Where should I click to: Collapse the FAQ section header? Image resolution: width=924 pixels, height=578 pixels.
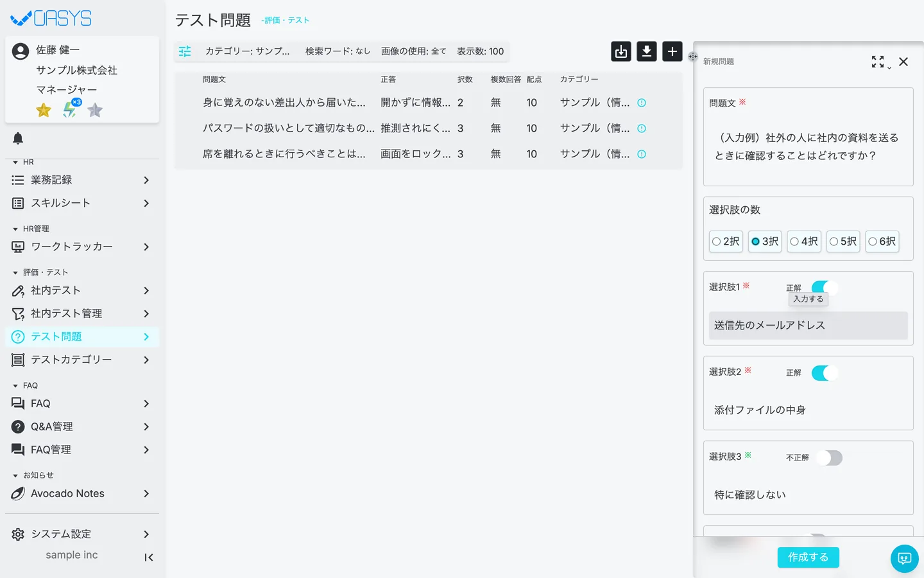[26, 385]
